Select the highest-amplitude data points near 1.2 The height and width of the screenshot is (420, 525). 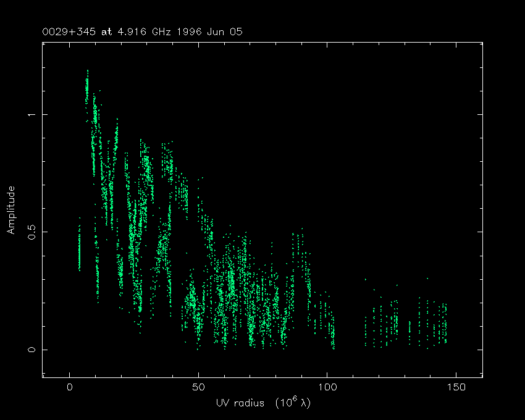(87, 80)
